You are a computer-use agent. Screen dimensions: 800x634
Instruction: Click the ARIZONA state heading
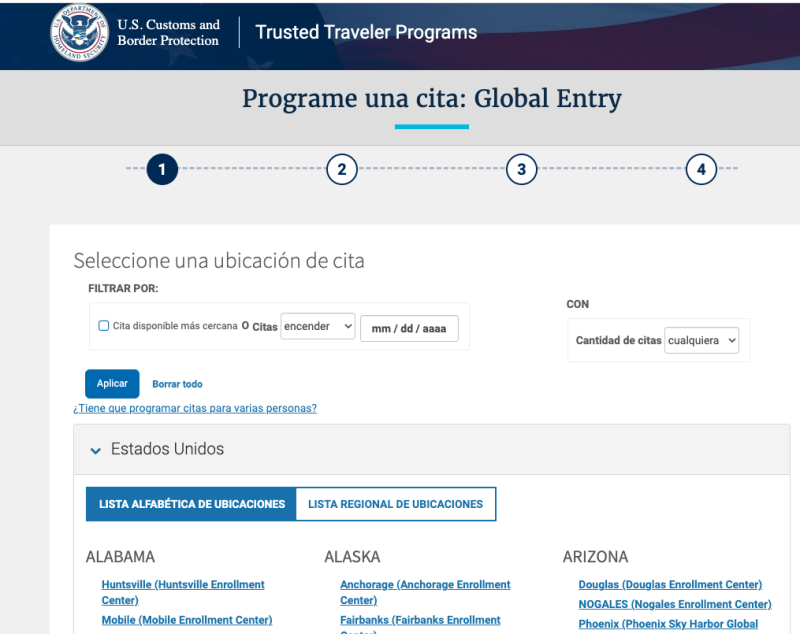[595, 556]
